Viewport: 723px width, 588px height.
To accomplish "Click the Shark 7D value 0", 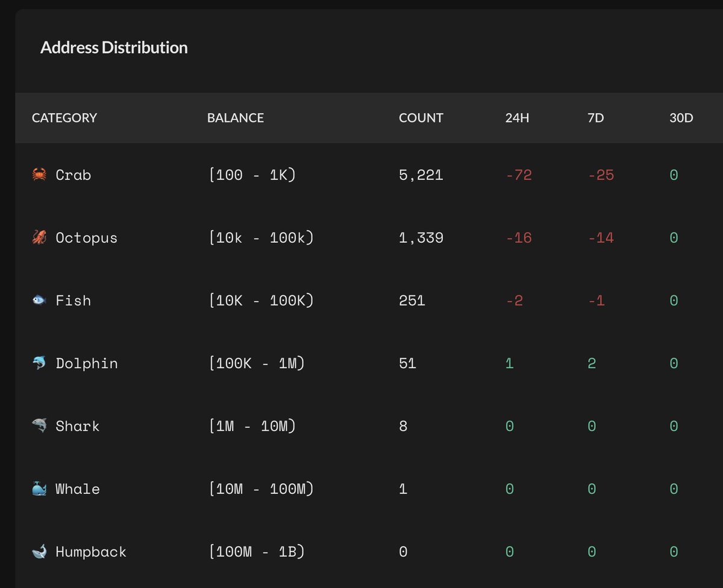I will click(x=592, y=426).
